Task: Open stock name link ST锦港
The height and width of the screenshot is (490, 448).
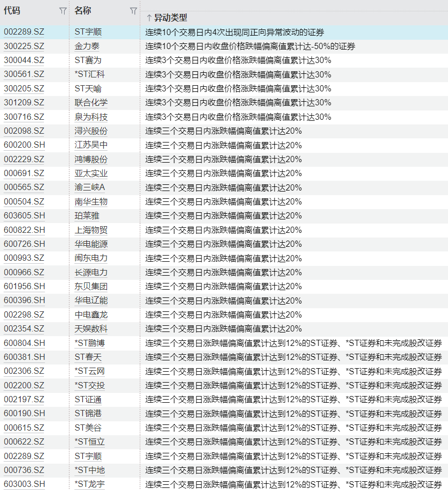Action: [x=88, y=414]
